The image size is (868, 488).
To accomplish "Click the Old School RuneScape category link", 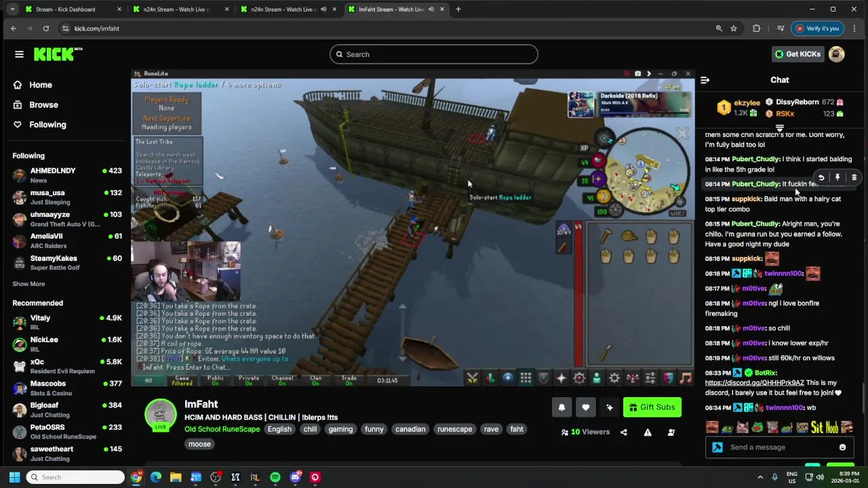I will click(x=222, y=429).
